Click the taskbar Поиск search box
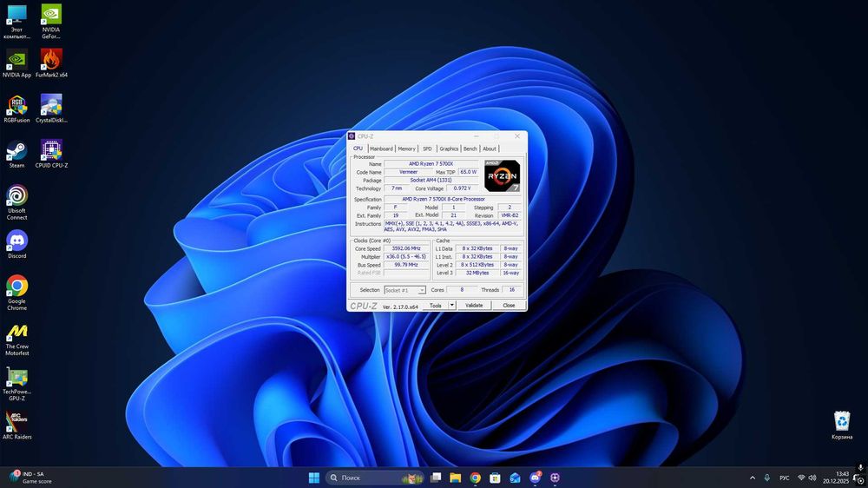This screenshot has width=868, height=488. click(x=375, y=478)
